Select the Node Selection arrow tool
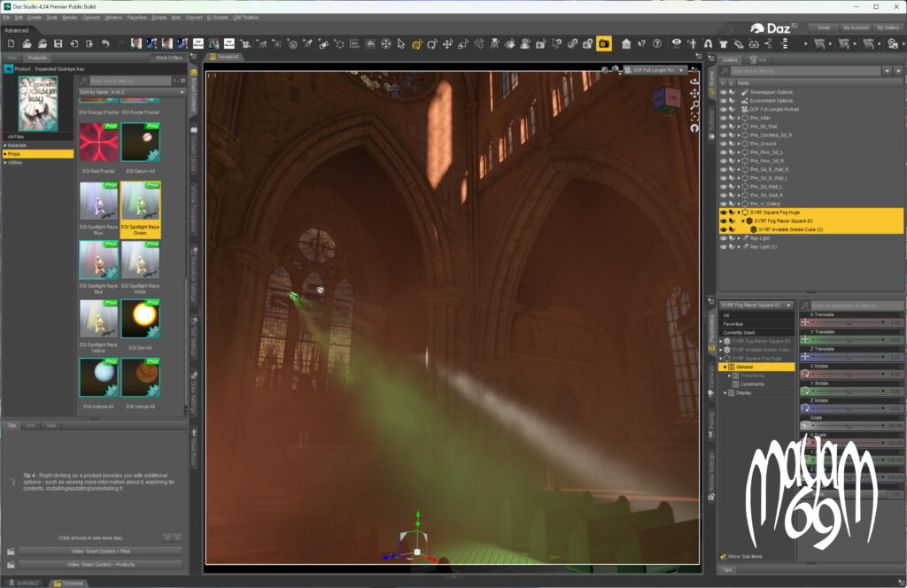Viewport: 907px width, 588px height. point(401,44)
